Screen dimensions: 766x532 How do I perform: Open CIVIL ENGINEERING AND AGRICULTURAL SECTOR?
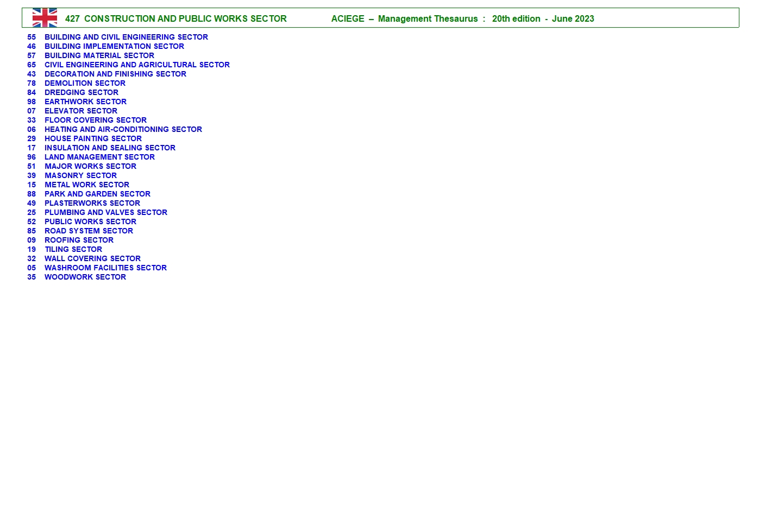[137, 65]
